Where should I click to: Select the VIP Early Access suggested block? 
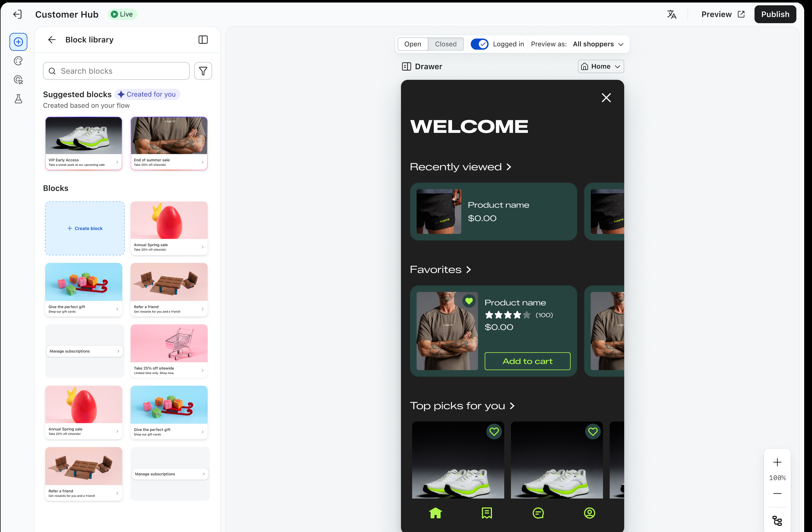click(x=84, y=143)
